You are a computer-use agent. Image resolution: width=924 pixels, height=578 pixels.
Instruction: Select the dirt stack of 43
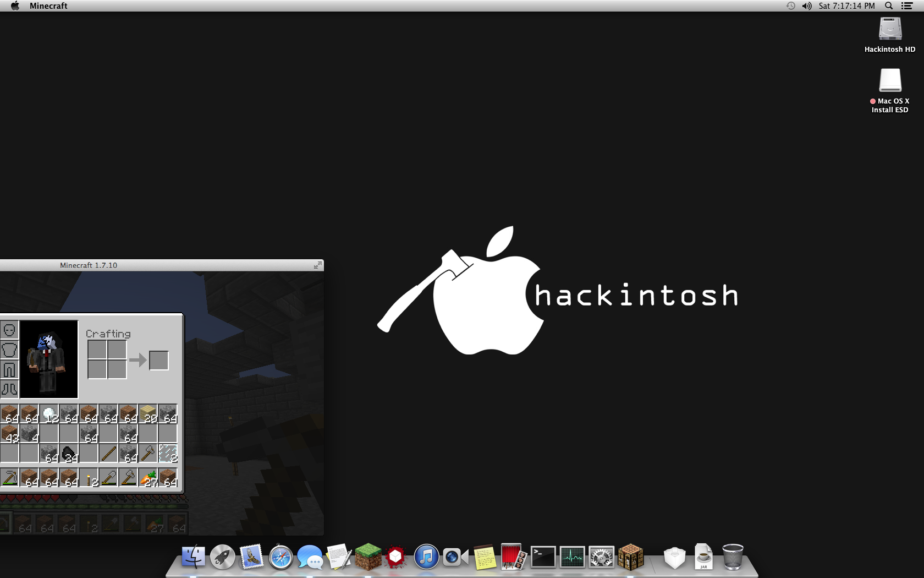9,434
